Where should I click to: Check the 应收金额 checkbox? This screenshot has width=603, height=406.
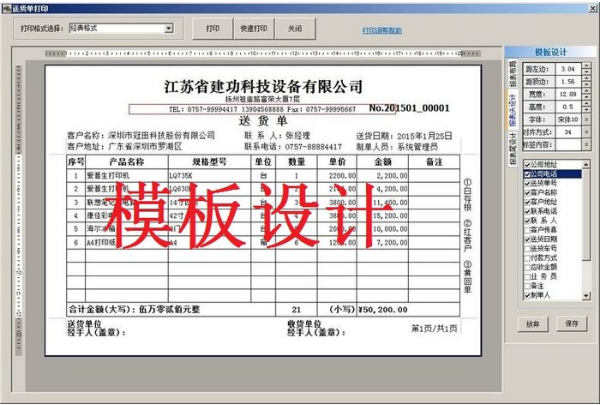pos(528,267)
